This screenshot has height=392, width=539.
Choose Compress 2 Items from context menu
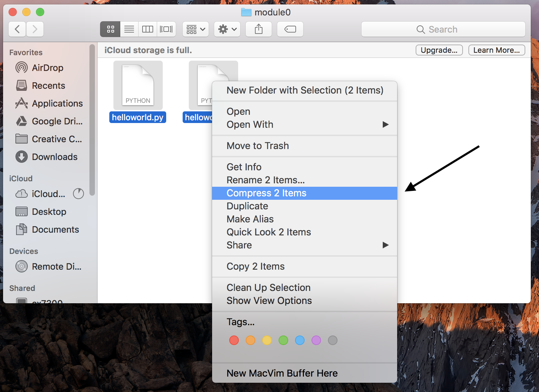pos(266,193)
